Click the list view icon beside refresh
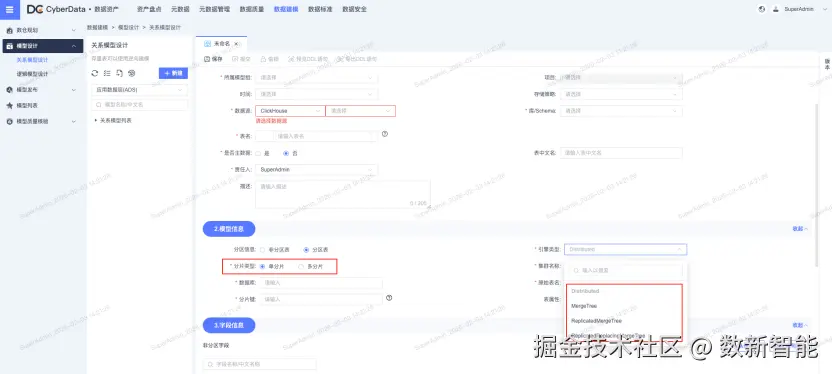Screen dimensions: 832x374 (107, 73)
